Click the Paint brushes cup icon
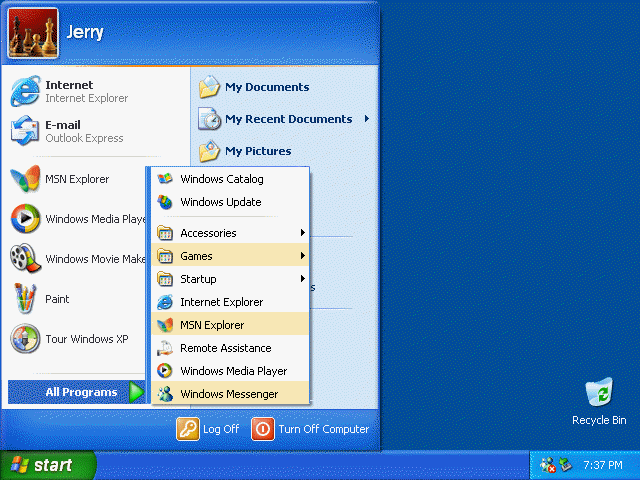Image resolution: width=640 pixels, height=480 pixels. 25,299
